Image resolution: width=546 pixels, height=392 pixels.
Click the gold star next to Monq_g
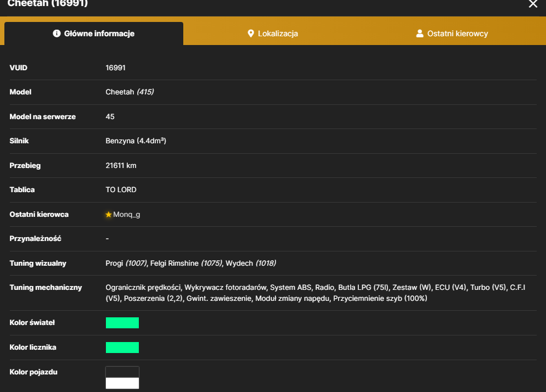tap(109, 214)
